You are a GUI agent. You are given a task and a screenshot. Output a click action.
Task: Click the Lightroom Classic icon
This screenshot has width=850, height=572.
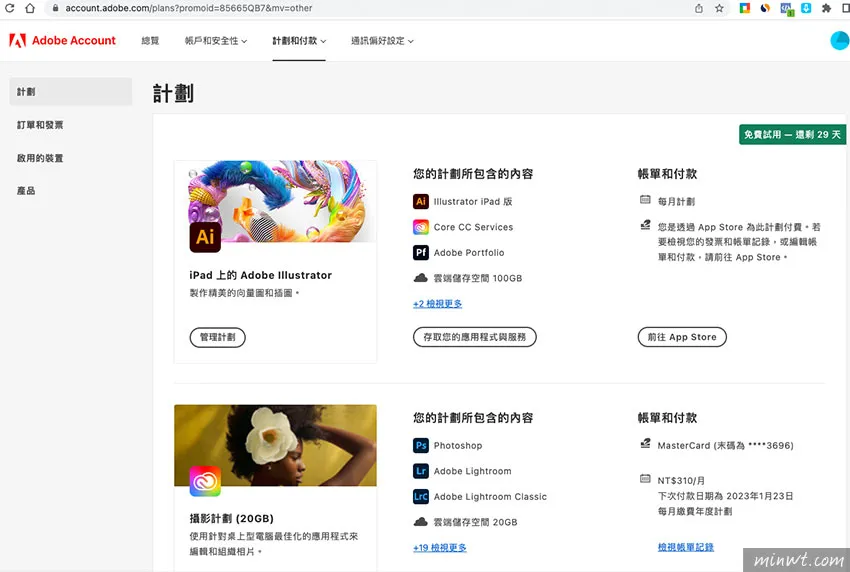421,497
